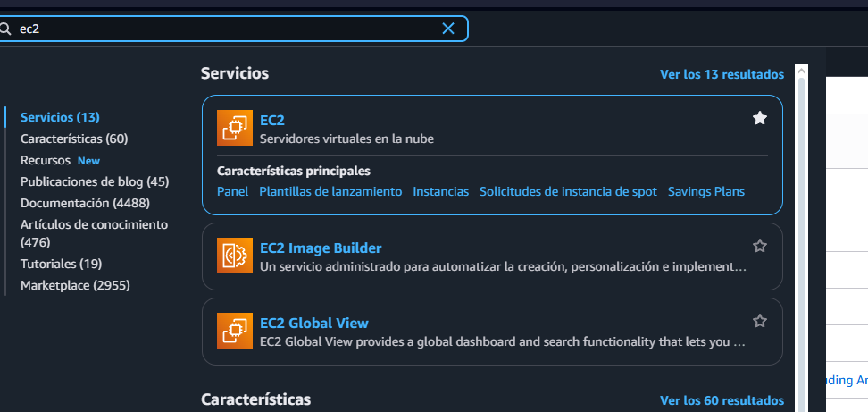This screenshot has height=412, width=868.
Task: Click Ver los 60 resultados
Action: click(722, 400)
